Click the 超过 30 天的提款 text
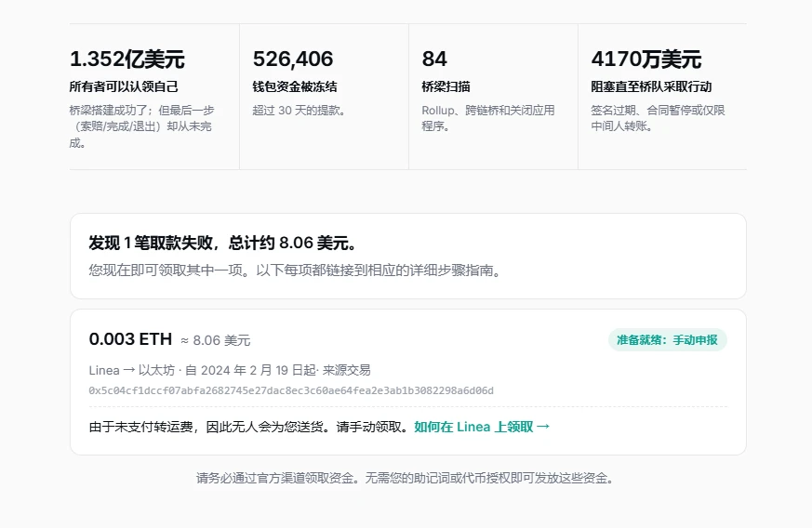812x528 pixels. coord(299,111)
